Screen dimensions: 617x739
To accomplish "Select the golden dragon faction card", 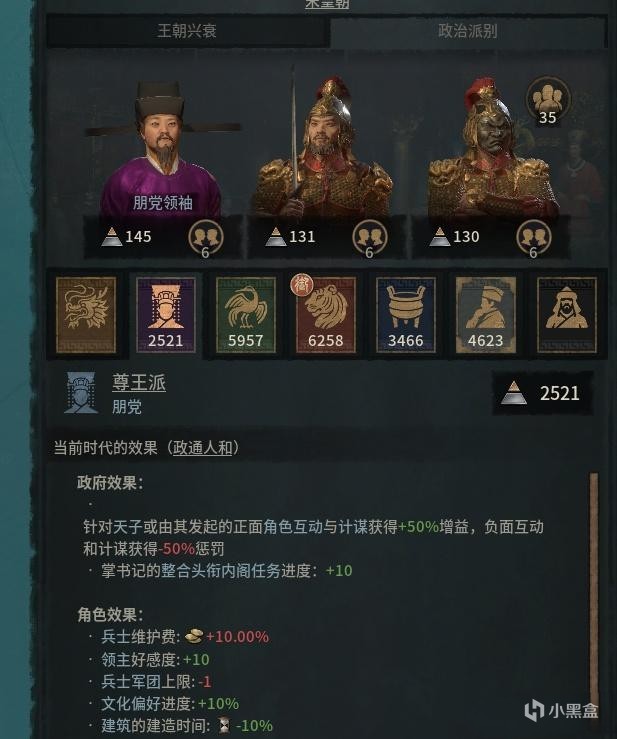I will (x=86, y=315).
